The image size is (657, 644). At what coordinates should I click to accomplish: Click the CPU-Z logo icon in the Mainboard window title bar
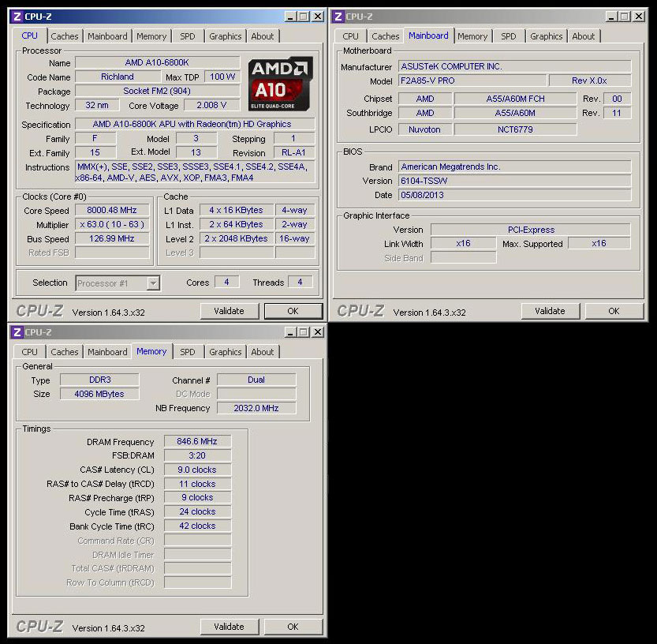[x=338, y=17]
